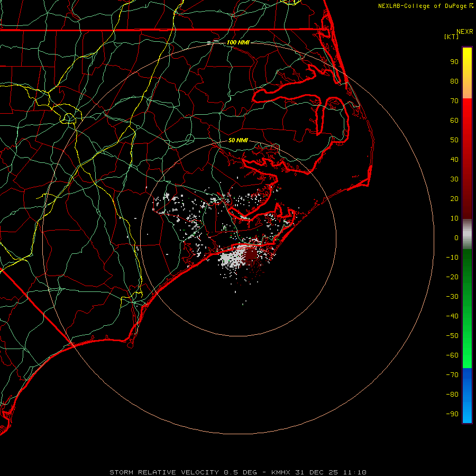Click the 90 value on the velocity scale
This screenshot has height=476, width=476.
[454, 62]
